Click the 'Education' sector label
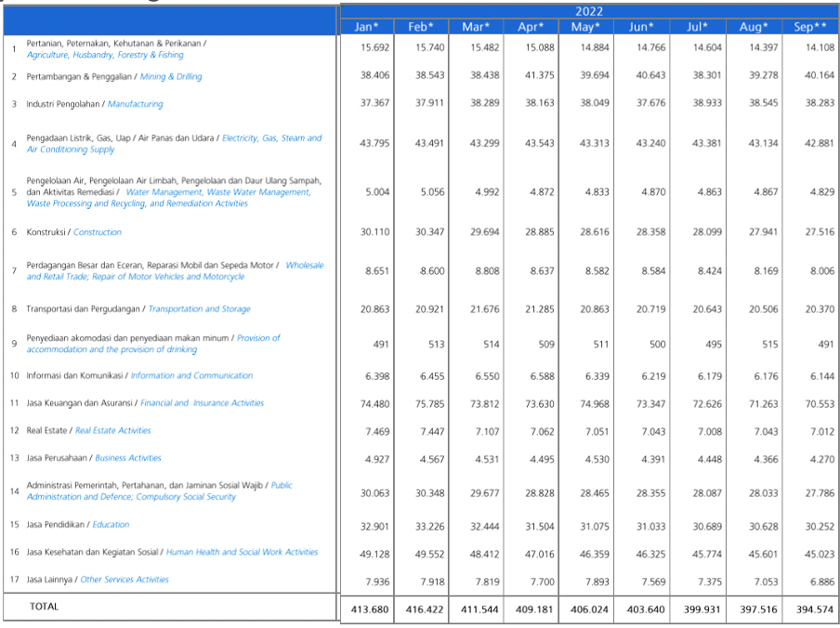840x628 pixels. click(111, 525)
